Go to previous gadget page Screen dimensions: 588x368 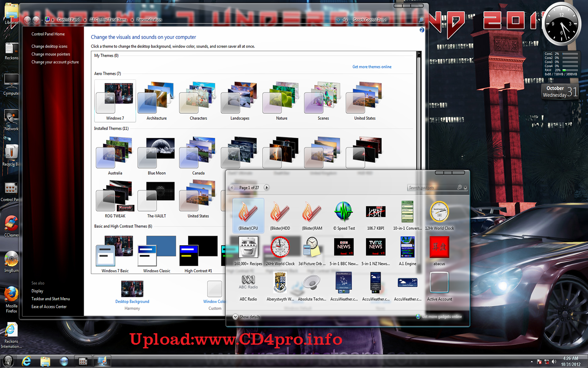[x=232, y=188]
